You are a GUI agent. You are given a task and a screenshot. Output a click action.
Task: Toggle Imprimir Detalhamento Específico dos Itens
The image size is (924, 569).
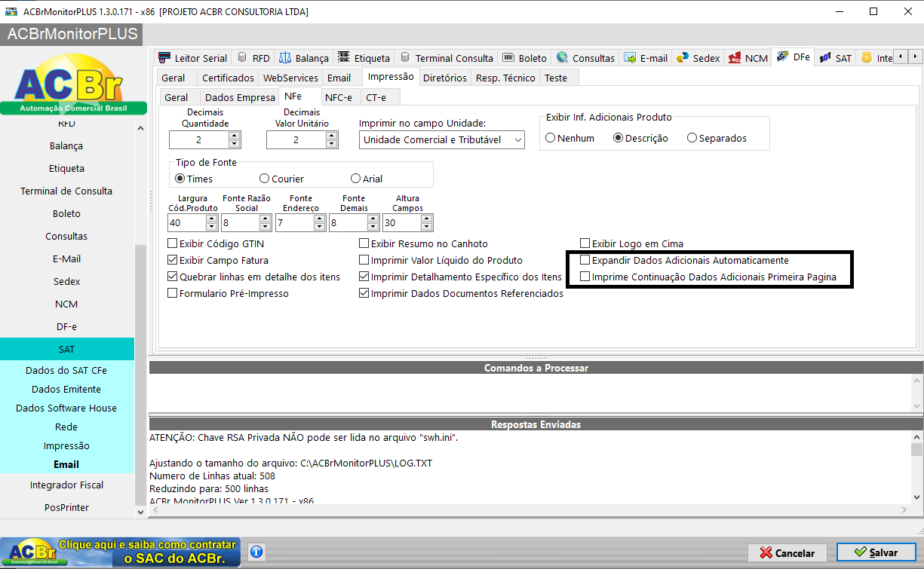pos(364,277)
